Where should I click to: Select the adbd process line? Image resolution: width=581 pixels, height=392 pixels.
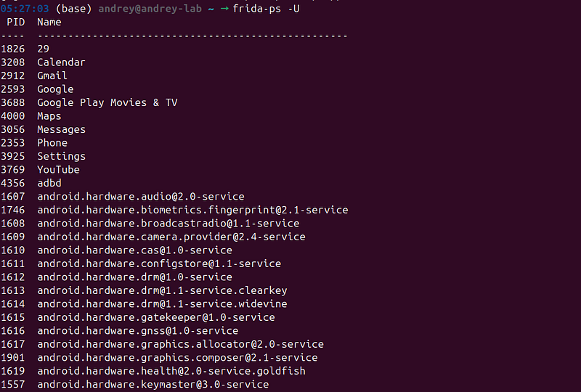[31, 183]
